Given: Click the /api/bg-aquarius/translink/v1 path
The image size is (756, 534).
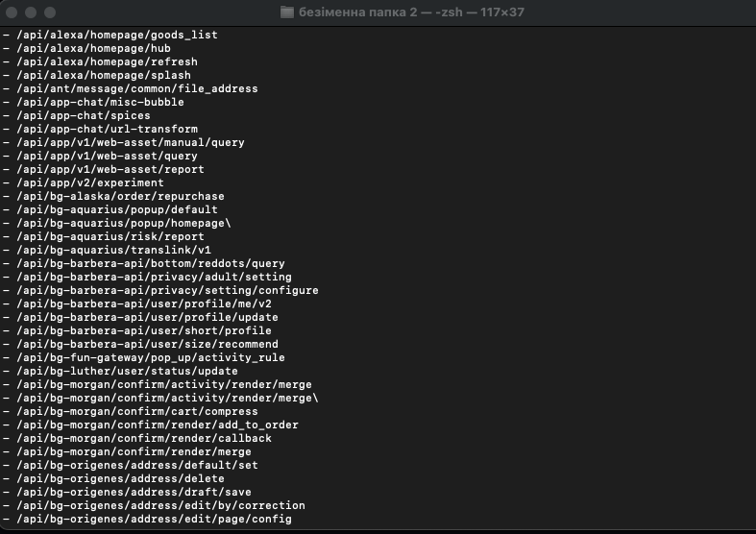Looking at the screenshot, I should [113, 251].
